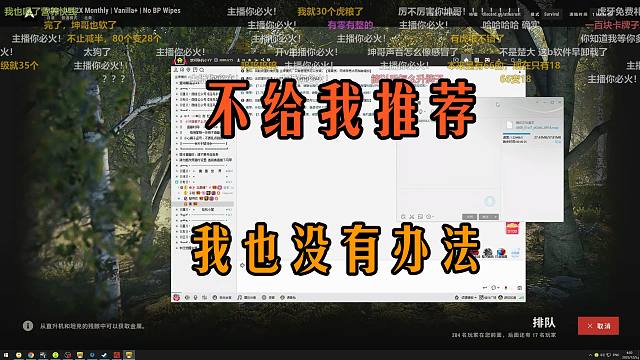Click the red thumbnail on the YY right side
The width and height of the screenshot is (640, 360).
(512, 228)
